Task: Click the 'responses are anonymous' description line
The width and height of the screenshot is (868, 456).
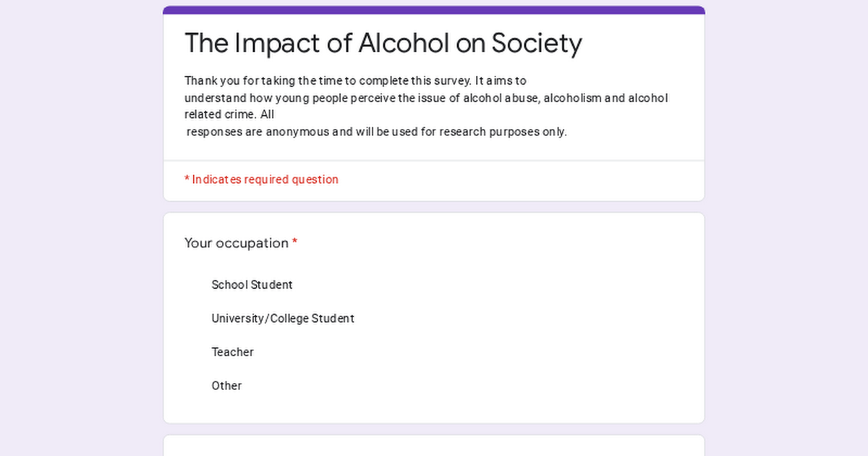Action: coord(376,132)
